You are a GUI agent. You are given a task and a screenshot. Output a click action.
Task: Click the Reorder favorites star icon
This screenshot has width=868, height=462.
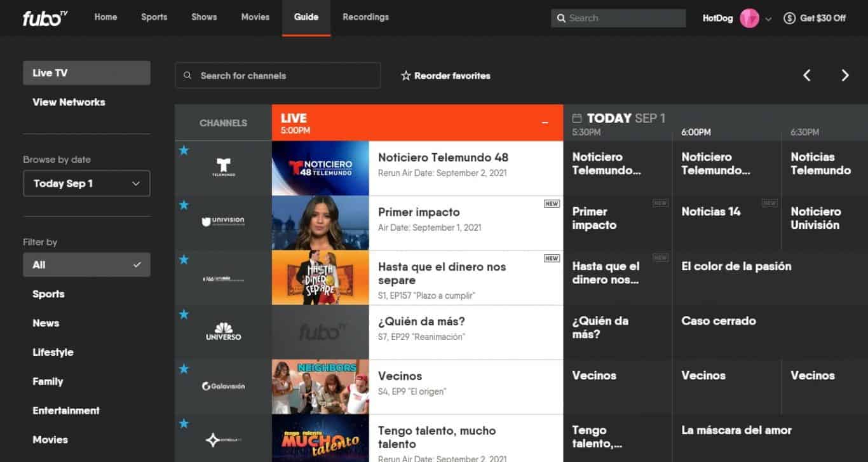click(405, 76)
